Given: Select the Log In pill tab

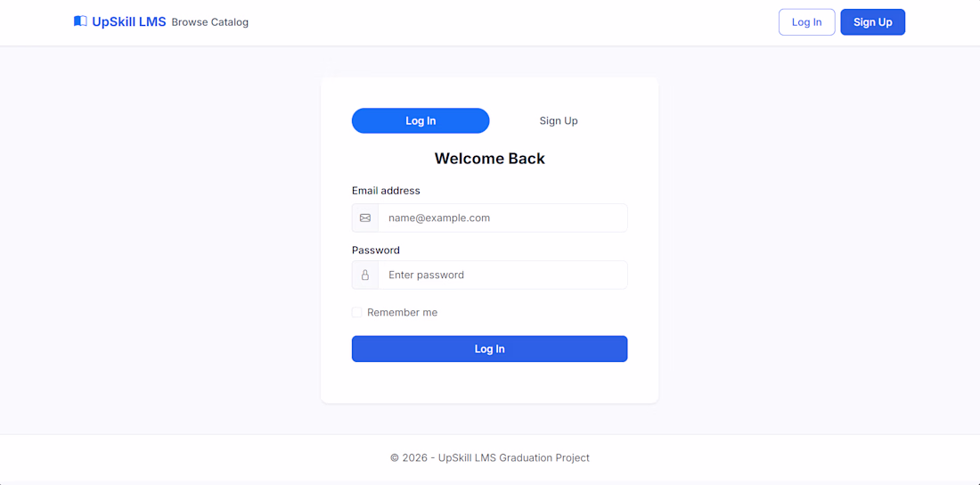Looking at the screenshot, I should pos(421,120).
